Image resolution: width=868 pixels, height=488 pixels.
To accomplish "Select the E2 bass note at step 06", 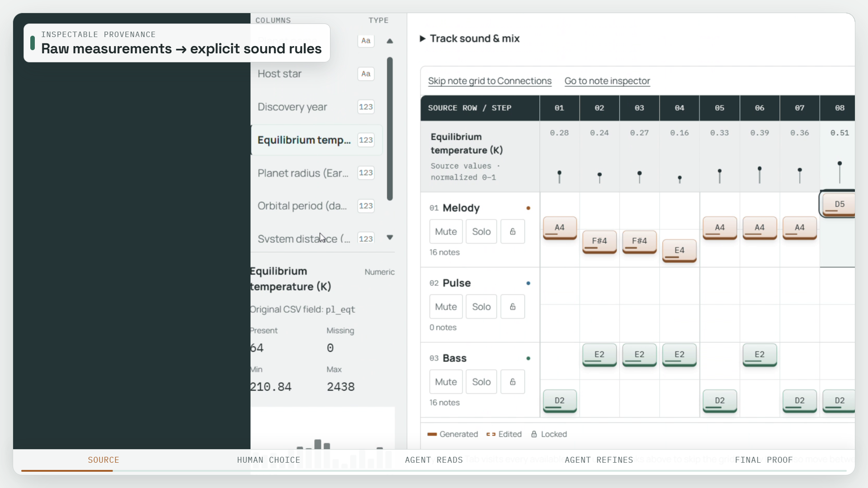I will [x=759, y=355].
